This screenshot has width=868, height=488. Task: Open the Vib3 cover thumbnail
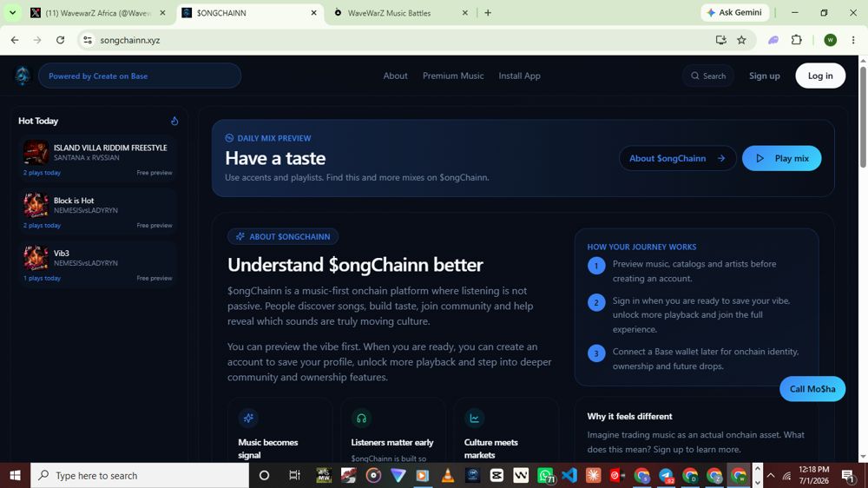coord(36,258)
